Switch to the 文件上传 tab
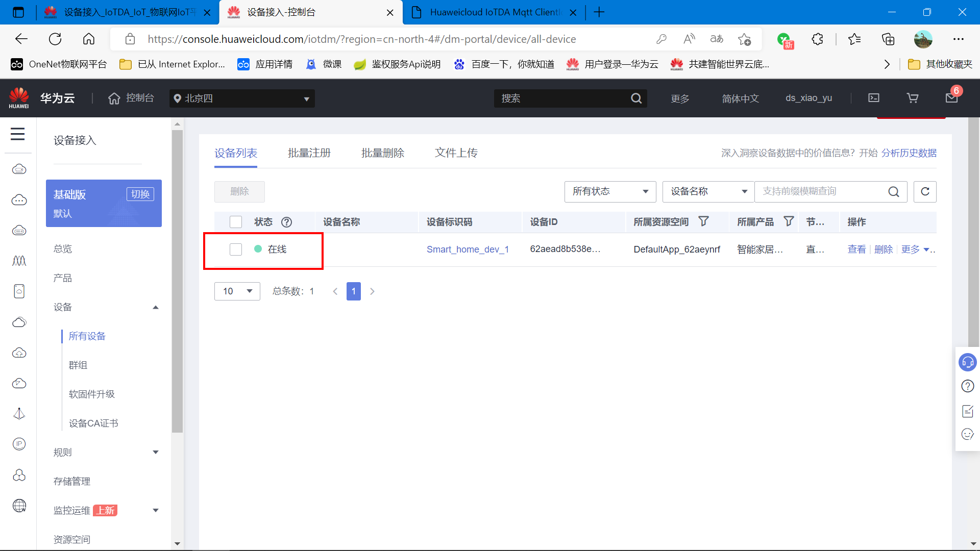This screenshot has width=980, height=551. click(x=456, y=153)
